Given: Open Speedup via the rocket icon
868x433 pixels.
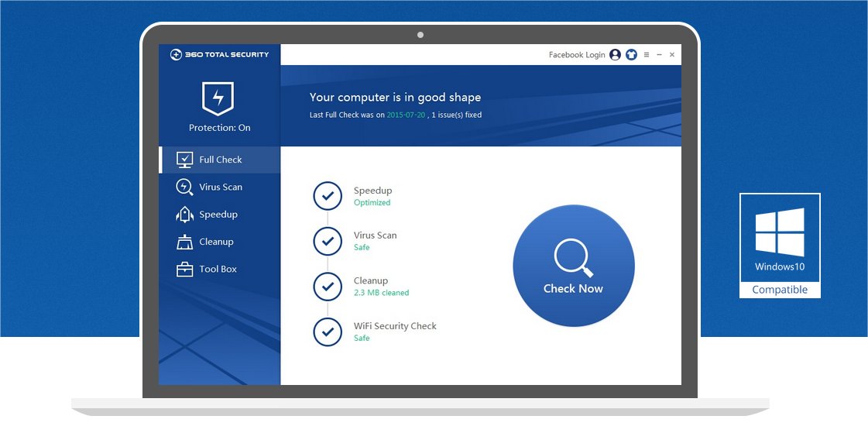Looking at the screenshot, I should pyautogui.click(x=185, y=215).
